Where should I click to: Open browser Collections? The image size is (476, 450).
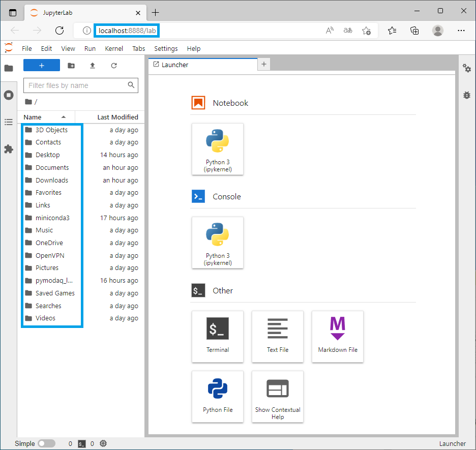click(x=414, y=31)
